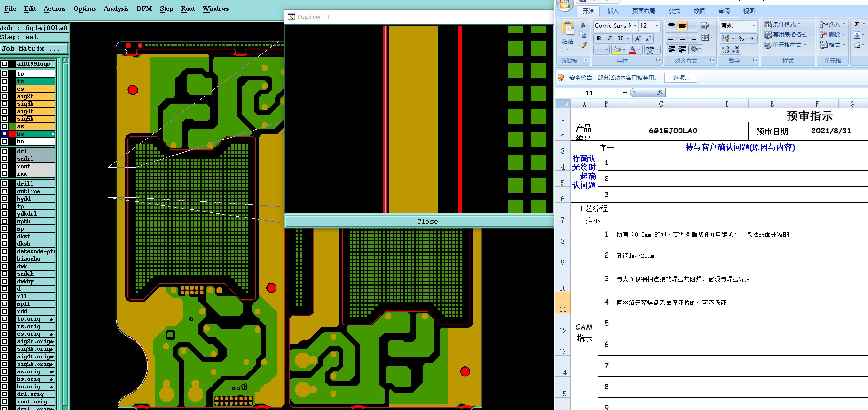Click the Merge and Center icon
This screenshot has height=410, width=868.
(x=705, y=38)
